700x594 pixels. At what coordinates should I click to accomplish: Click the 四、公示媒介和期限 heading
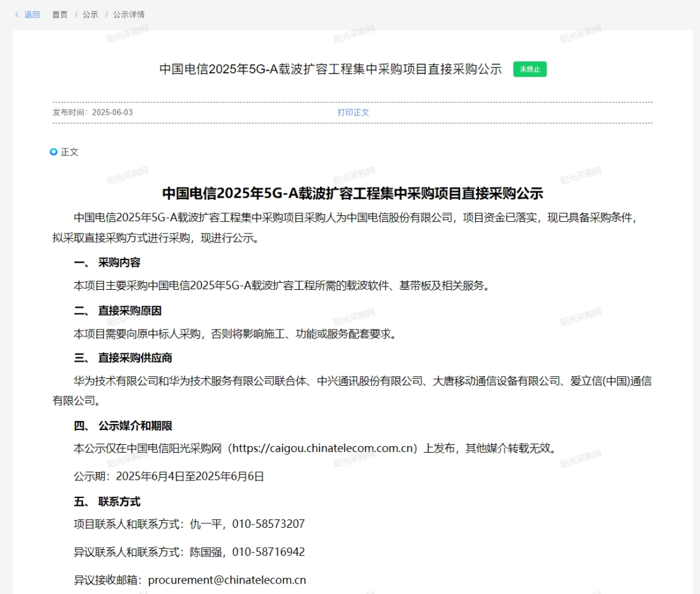[x=123, y=426]
